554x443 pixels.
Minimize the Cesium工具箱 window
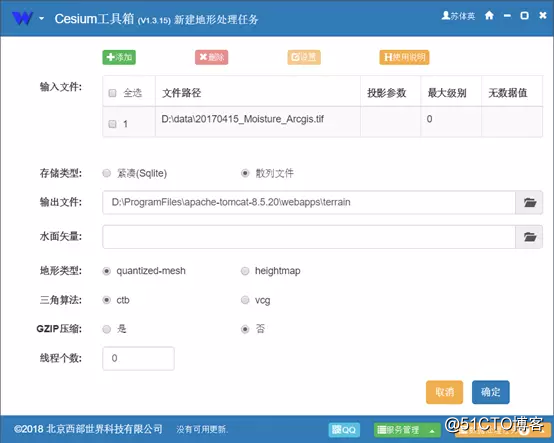pos(507,16)
